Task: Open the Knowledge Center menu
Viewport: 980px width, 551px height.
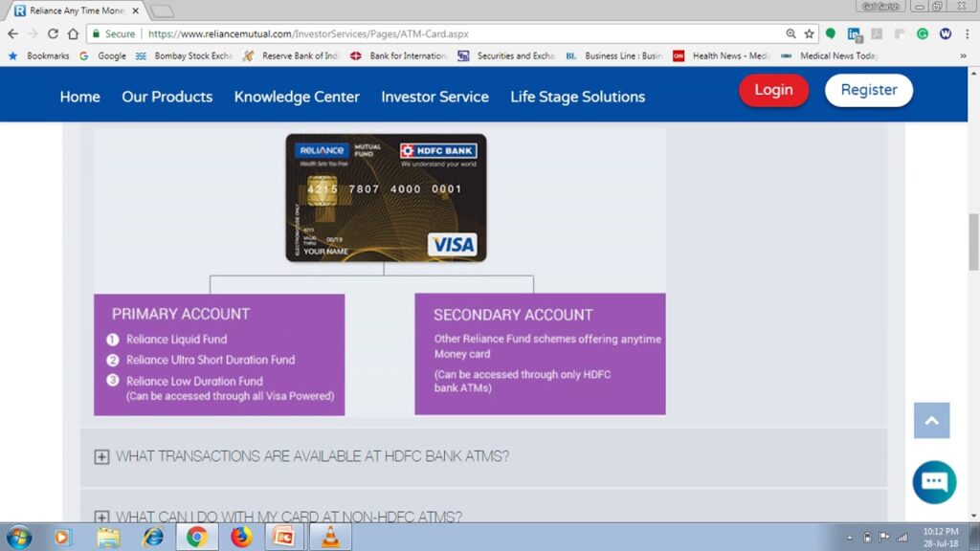Action: pyautogui.click(x=297, y=97)
